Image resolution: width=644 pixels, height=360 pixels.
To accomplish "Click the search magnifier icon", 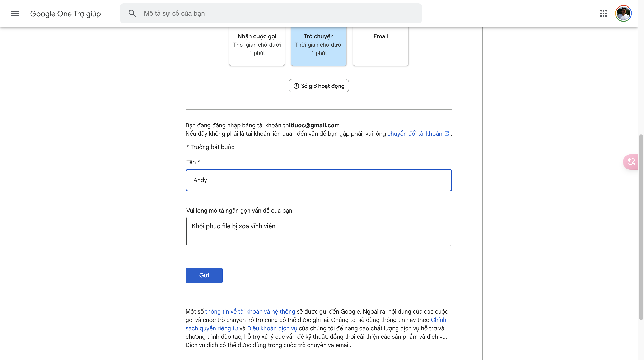I will pyautogui.click(x=132, y=13).
